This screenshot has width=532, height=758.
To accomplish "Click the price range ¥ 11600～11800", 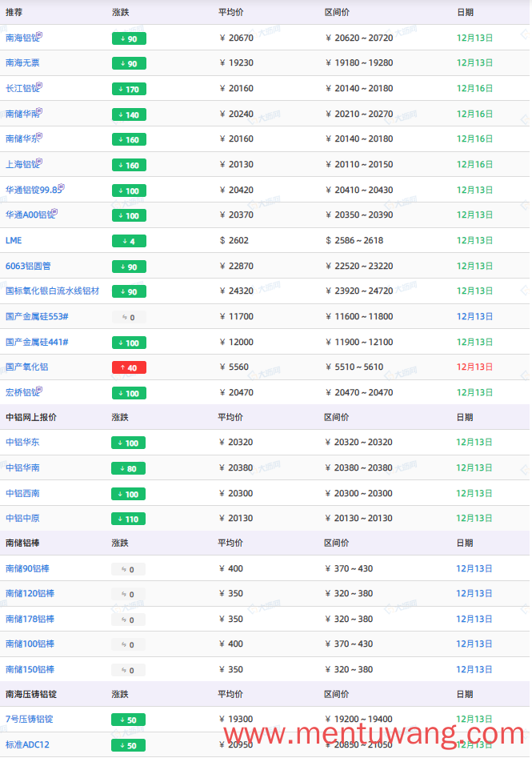I will tap(359, 317).
